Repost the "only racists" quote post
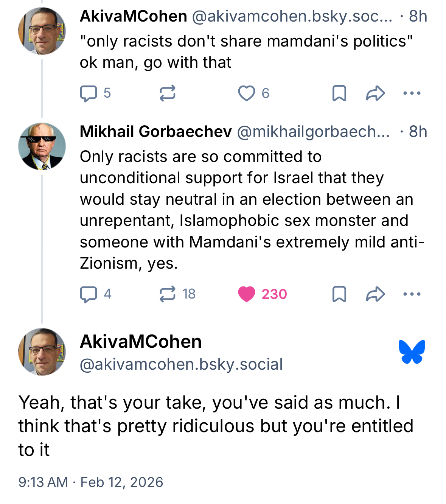446x504 pixels. pos(167,93)
